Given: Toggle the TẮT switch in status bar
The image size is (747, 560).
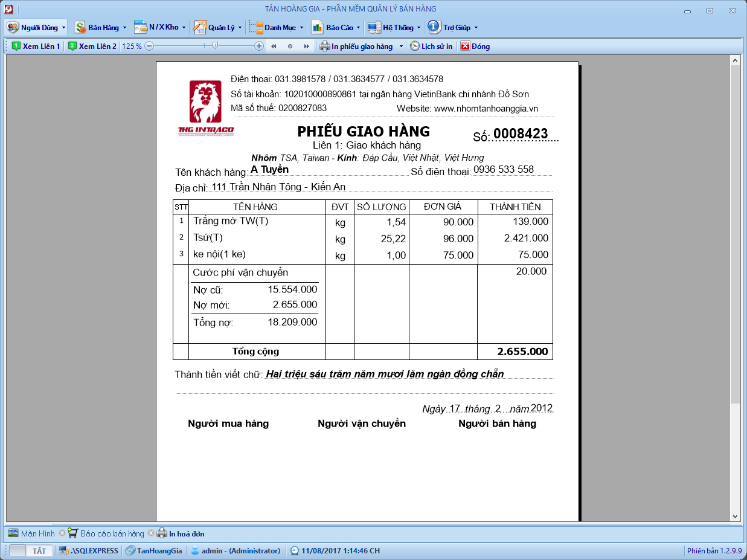Looking at the screenshot, I should pyautogui.click(x=30, y=551).
